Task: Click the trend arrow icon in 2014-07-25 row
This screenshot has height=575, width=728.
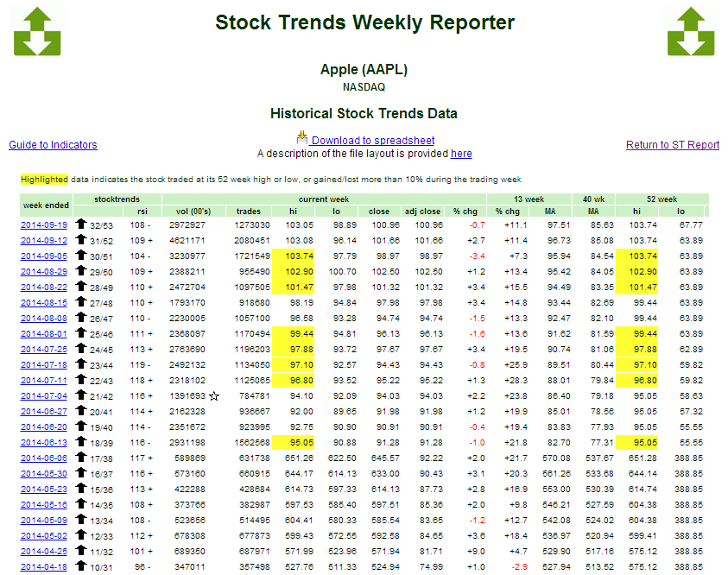Action: (x=82, y=348)
